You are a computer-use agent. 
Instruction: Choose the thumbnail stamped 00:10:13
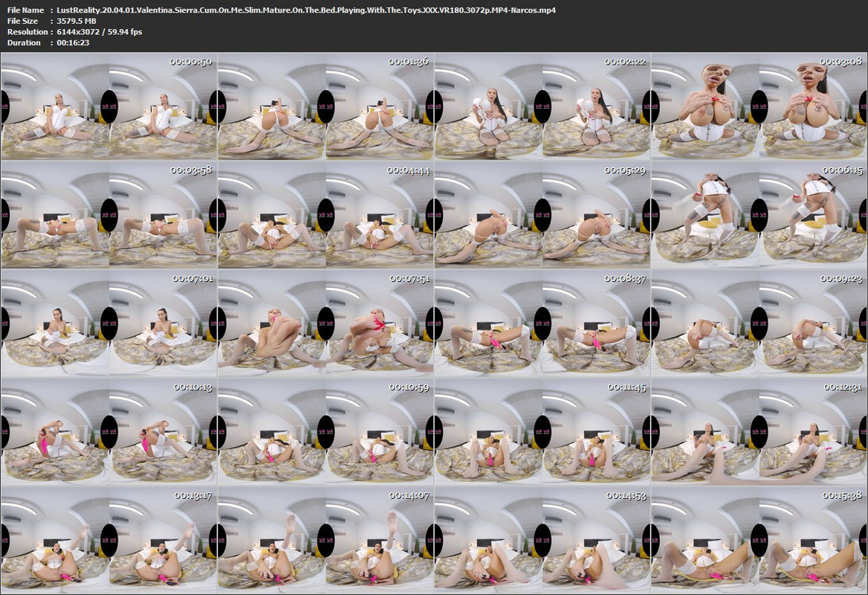[109, 432]
